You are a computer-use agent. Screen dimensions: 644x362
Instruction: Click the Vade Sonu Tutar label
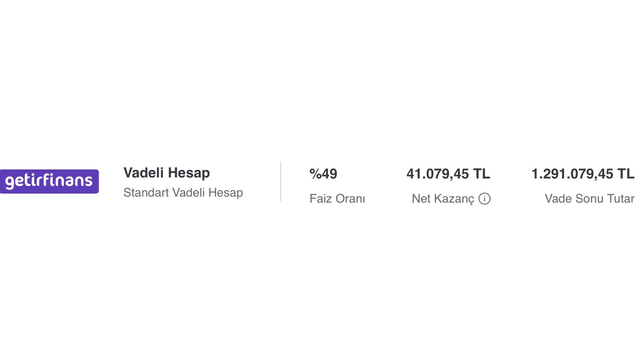pyautogui.click(x=590, y=199)
